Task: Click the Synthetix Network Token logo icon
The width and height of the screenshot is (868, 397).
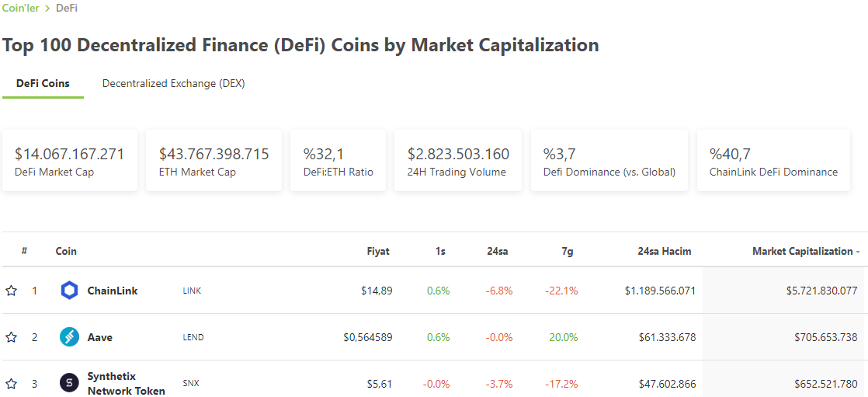Action: coord(69,383)
